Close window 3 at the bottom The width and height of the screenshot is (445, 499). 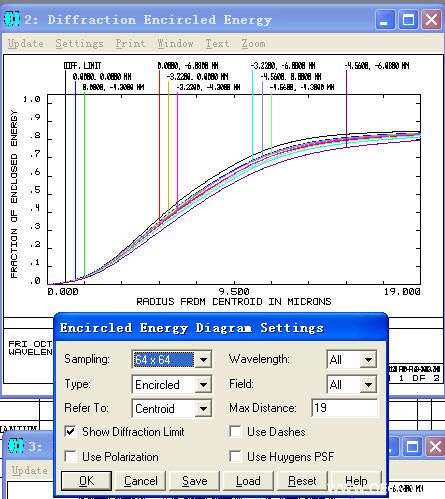pyautogui.click(x=435, y=446)
